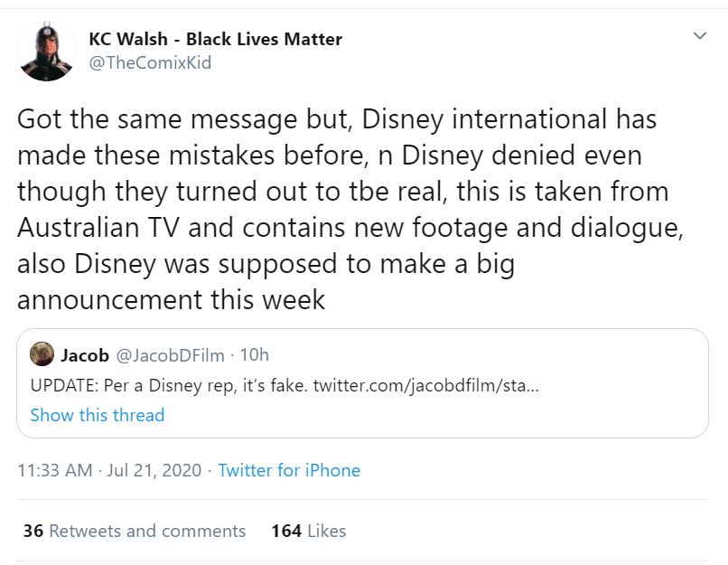
Task: Click KC Walsh's profile avatar
Action: (x=47, y=52)
